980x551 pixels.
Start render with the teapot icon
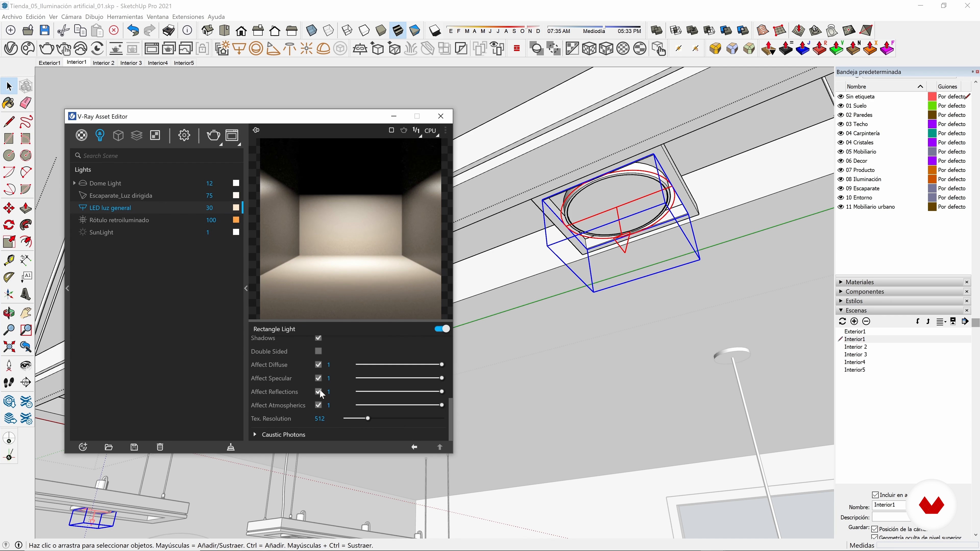point(213,135)
